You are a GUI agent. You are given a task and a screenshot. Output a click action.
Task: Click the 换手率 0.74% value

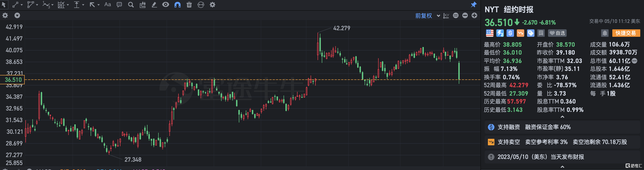tap(511, 77)
